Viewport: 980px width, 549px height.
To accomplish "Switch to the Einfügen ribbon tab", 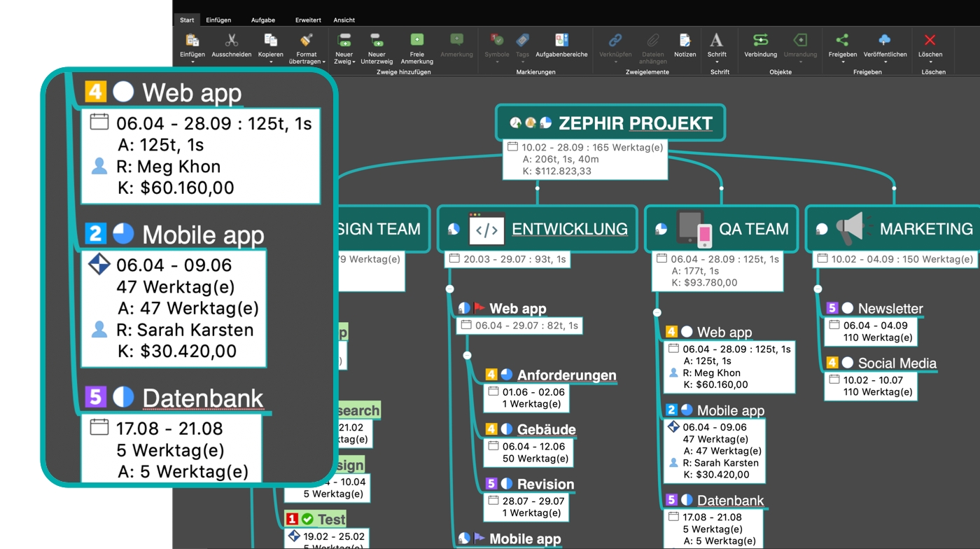I will pos(219,20).
